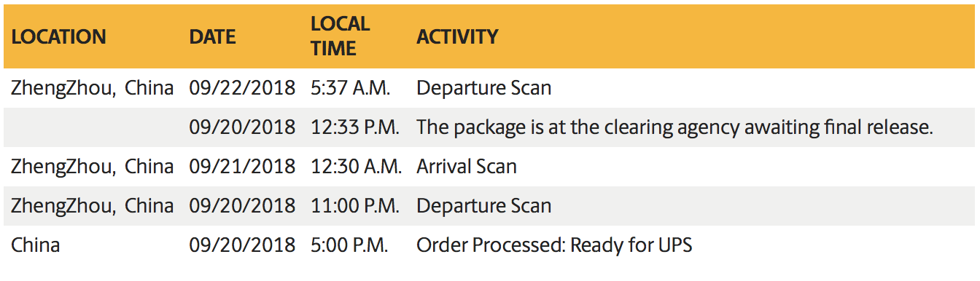
Task: Click the 5:37 A.M. time cell
Action: [351, 89]
